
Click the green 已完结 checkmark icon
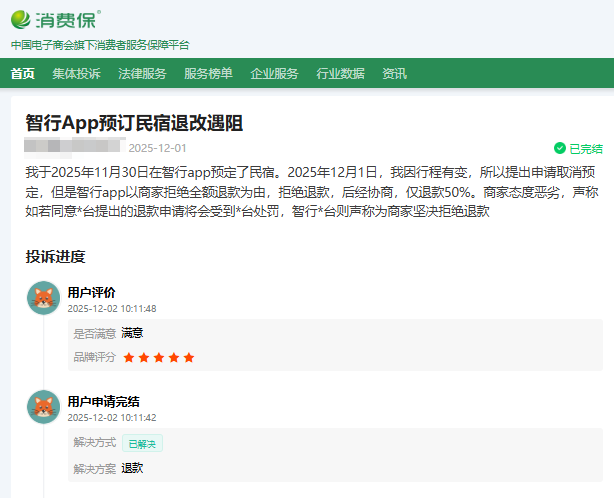(560, 148)
